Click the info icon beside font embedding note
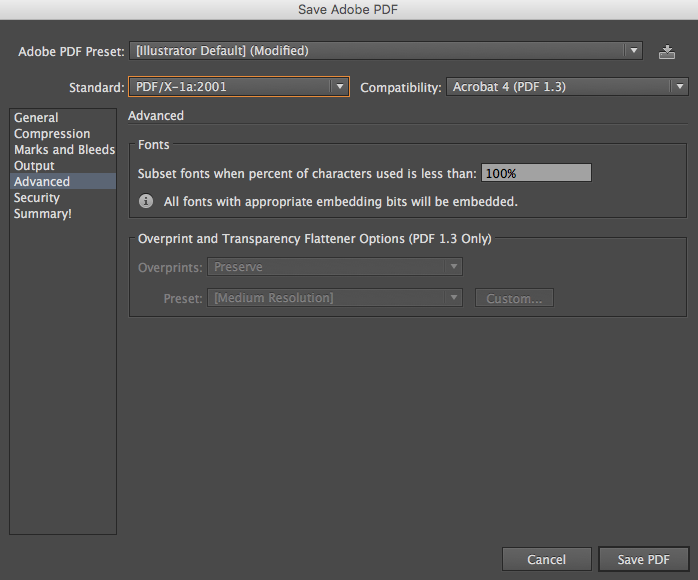 tap(146, 201)
